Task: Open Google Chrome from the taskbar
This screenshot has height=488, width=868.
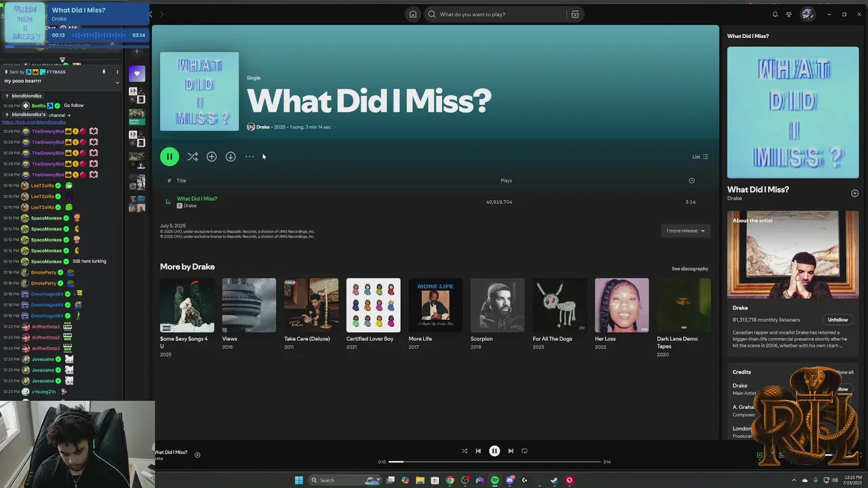Action: [x=450, y=480]
